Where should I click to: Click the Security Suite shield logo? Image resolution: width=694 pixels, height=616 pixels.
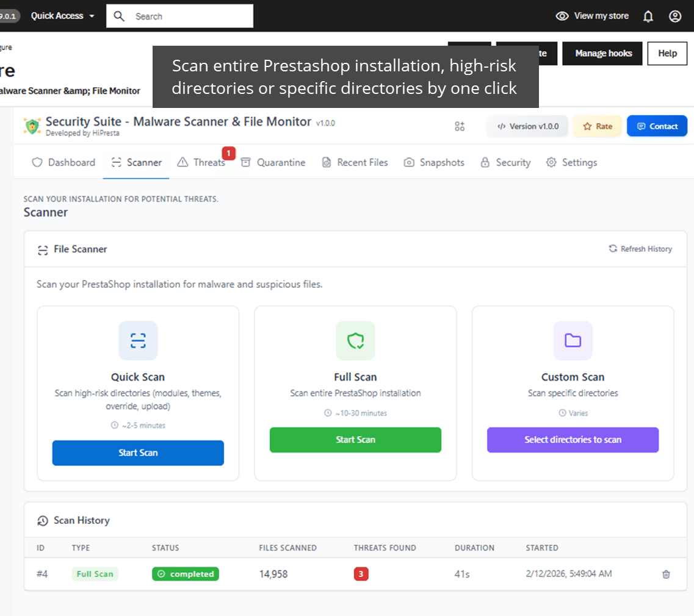click(x=32, y=126)
